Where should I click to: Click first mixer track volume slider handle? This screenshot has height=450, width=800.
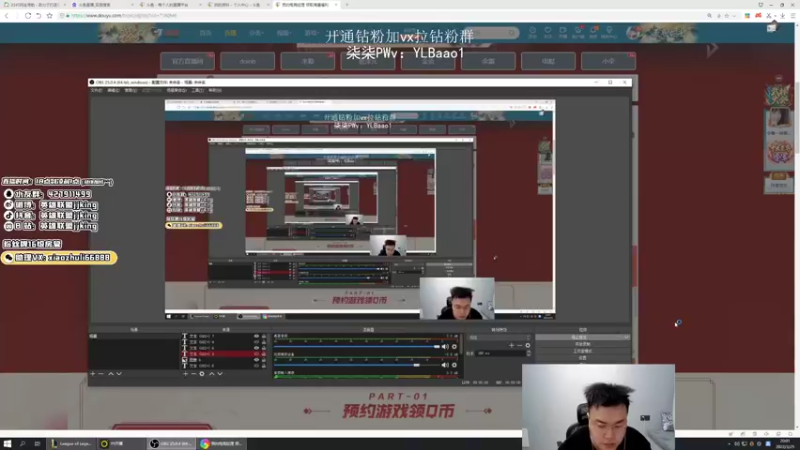[x=436, y=347]
